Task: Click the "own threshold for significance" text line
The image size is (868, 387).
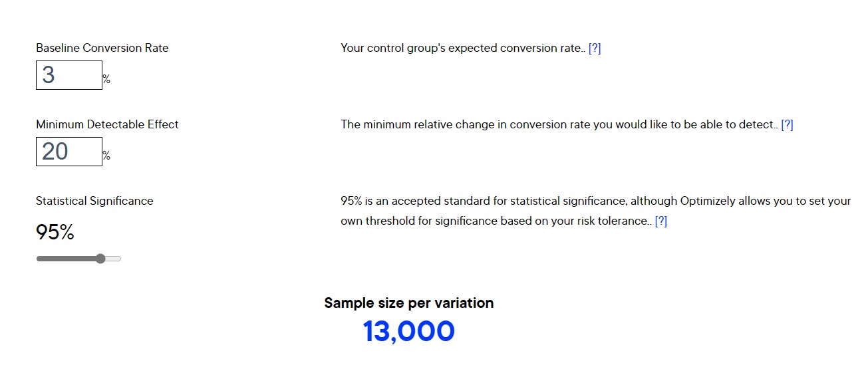Action: (x=496, y=221)
